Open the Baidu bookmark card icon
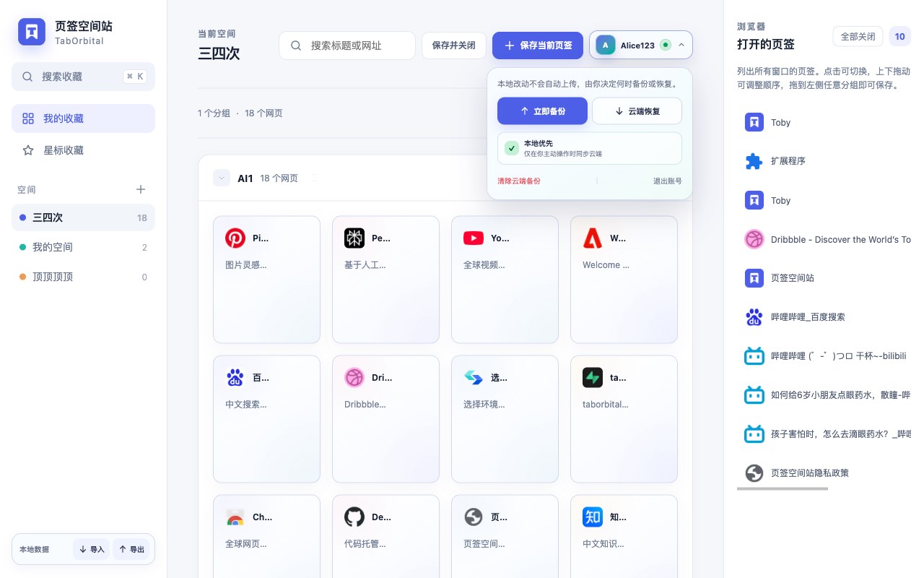Screen dimensions: 924x578 tap(235, 377)
